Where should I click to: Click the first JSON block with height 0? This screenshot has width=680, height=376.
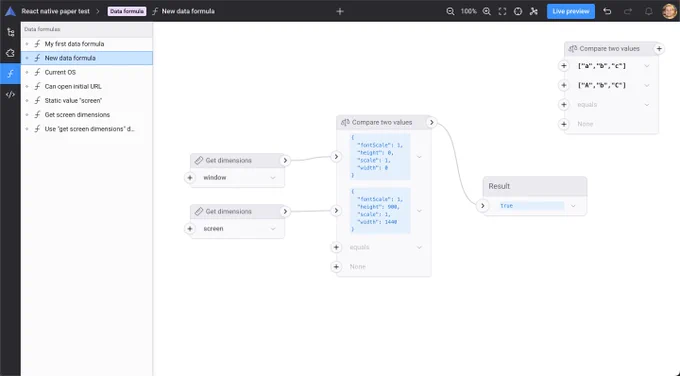tap(379, 157)
